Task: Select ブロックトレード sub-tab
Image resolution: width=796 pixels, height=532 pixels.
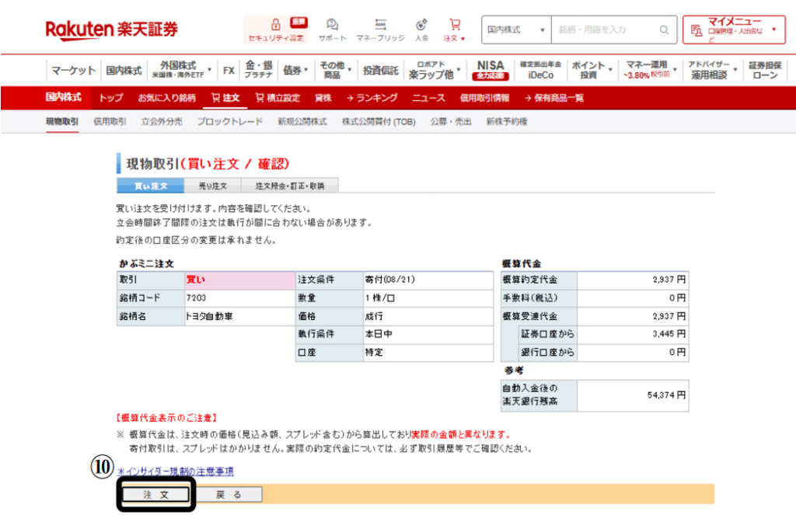Action: tap(229, 122)
